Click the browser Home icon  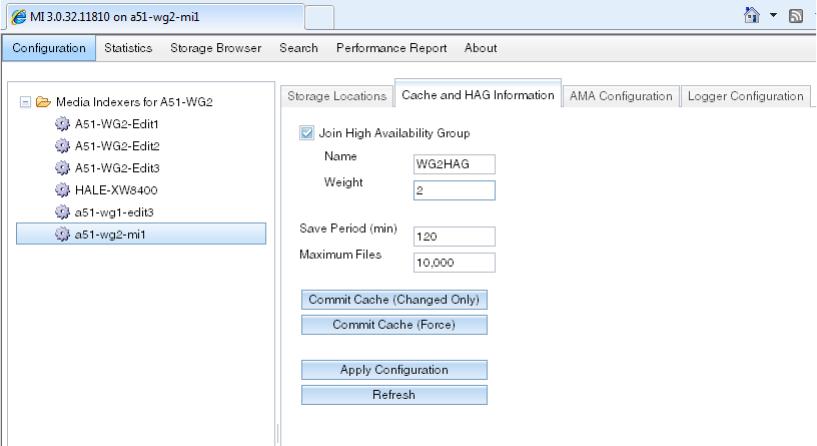point(752,16)
